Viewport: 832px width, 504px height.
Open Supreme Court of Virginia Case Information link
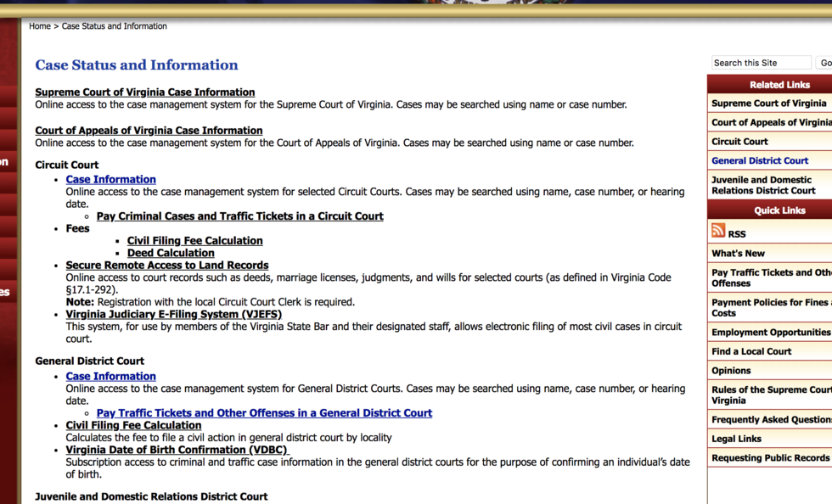(x=144, y=92)
